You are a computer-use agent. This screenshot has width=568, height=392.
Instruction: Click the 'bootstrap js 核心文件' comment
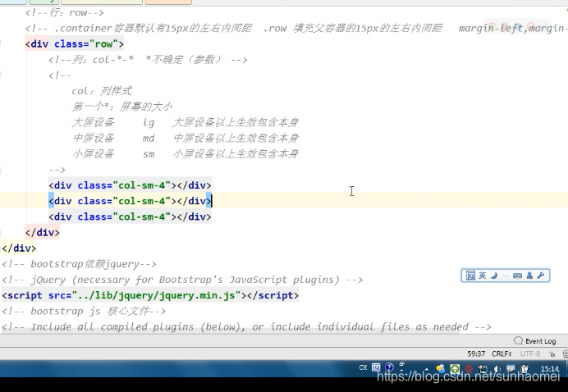point(84,311)
